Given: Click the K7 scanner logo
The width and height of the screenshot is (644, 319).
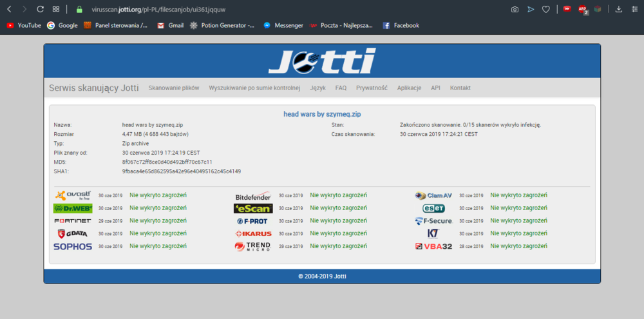Looking at the screenshot, I should coord(433,233).
